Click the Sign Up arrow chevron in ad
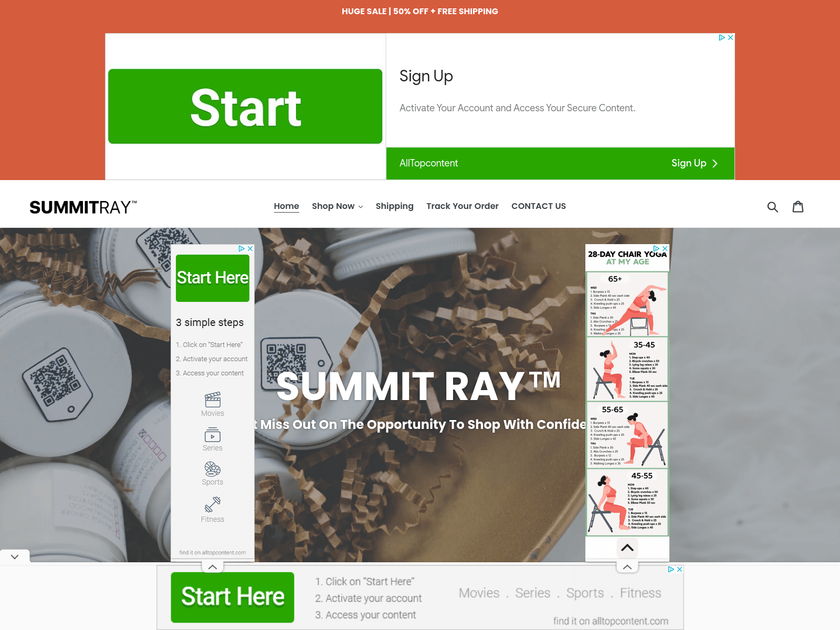This screenshot has height=630, width=840. coord(715,164)
